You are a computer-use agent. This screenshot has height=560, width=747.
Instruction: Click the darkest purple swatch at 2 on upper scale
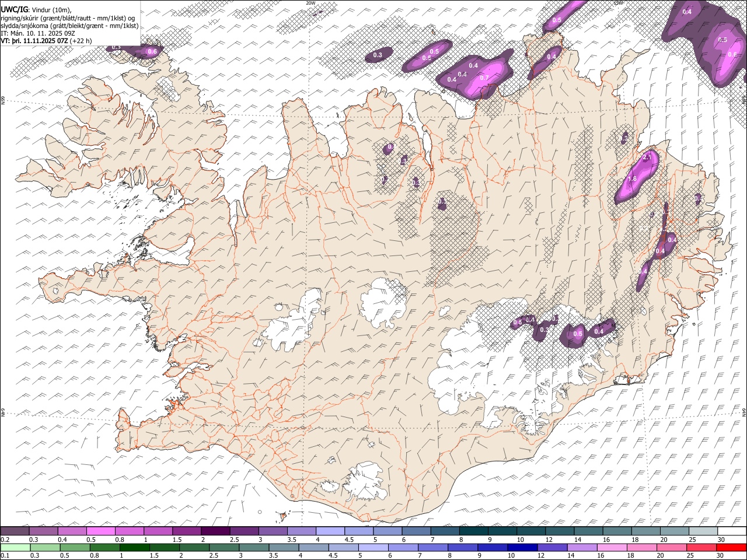215,531
